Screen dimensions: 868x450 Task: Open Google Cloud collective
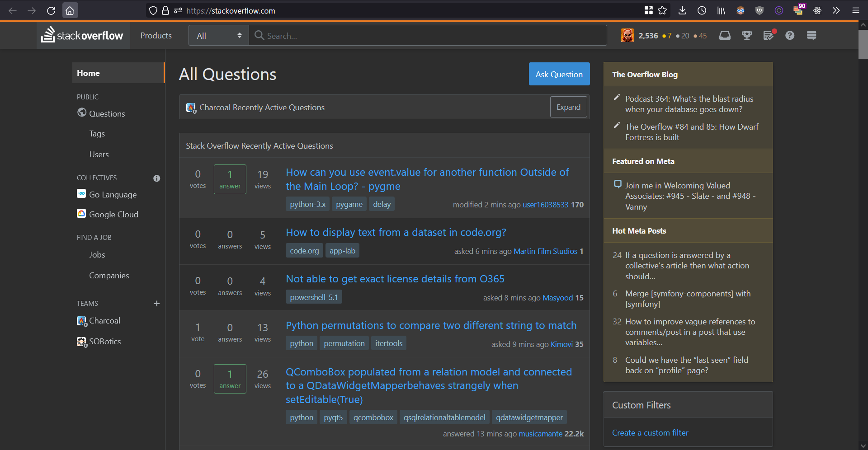coord(113,214)
